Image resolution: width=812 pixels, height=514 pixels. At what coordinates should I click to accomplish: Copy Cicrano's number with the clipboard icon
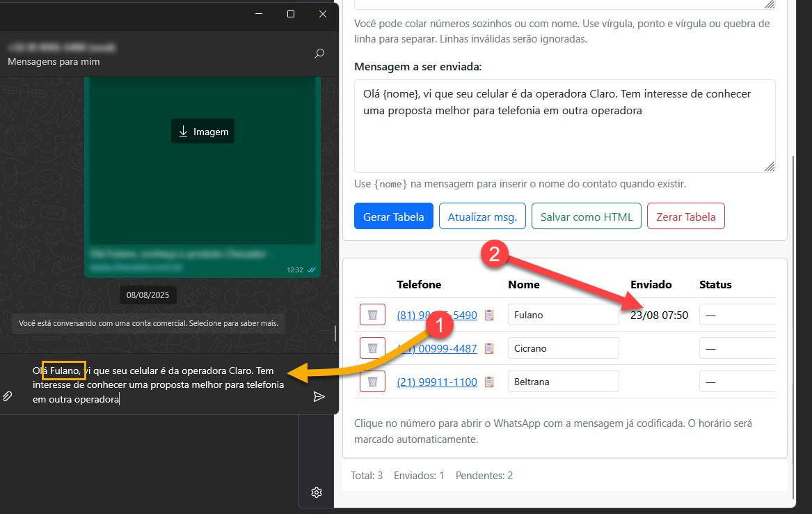click(x=489, y=348)
